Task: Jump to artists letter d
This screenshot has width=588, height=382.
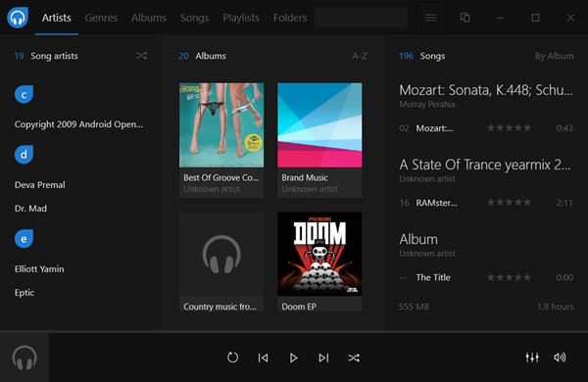Action: (x=24, y=155)
